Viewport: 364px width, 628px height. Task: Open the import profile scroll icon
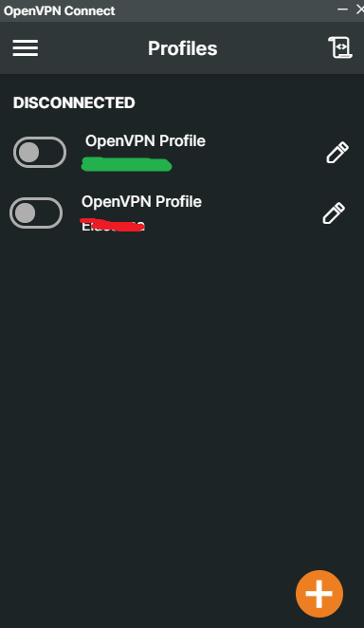(x=340, y=47)
